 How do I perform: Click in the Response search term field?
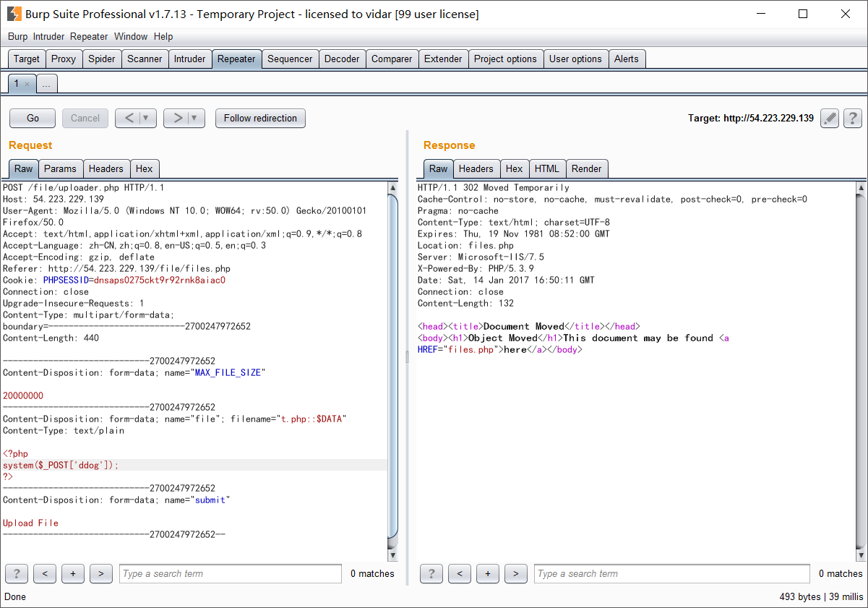pyautogui.click(x=672, y=573)
